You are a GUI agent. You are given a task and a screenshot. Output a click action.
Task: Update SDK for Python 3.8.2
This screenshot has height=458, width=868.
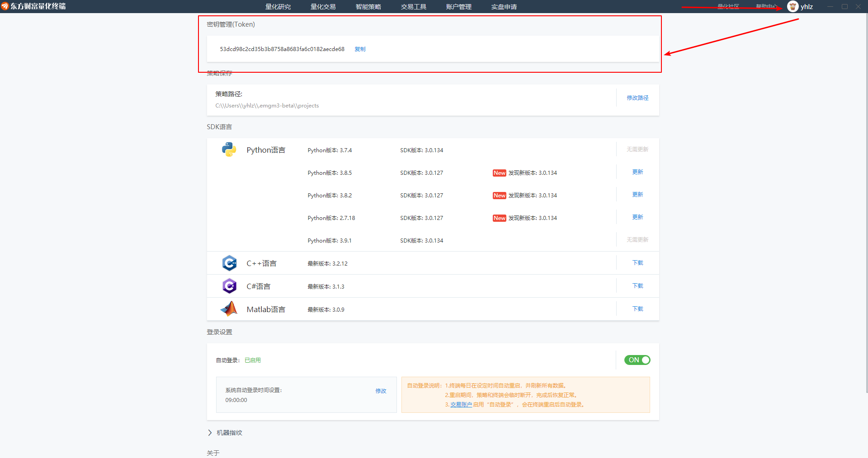(637, 195)
